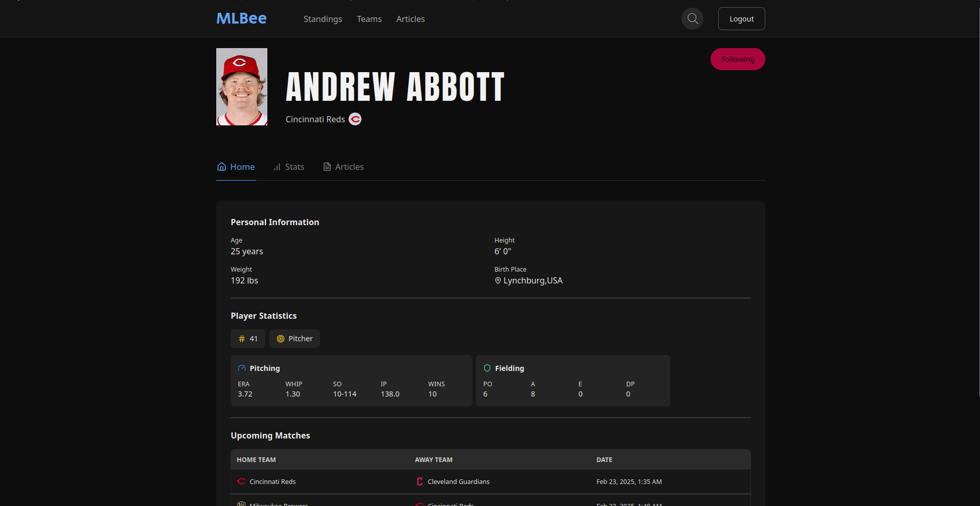Switch to the player Articles tab
The image size is (980, 506).
[344, 167]
